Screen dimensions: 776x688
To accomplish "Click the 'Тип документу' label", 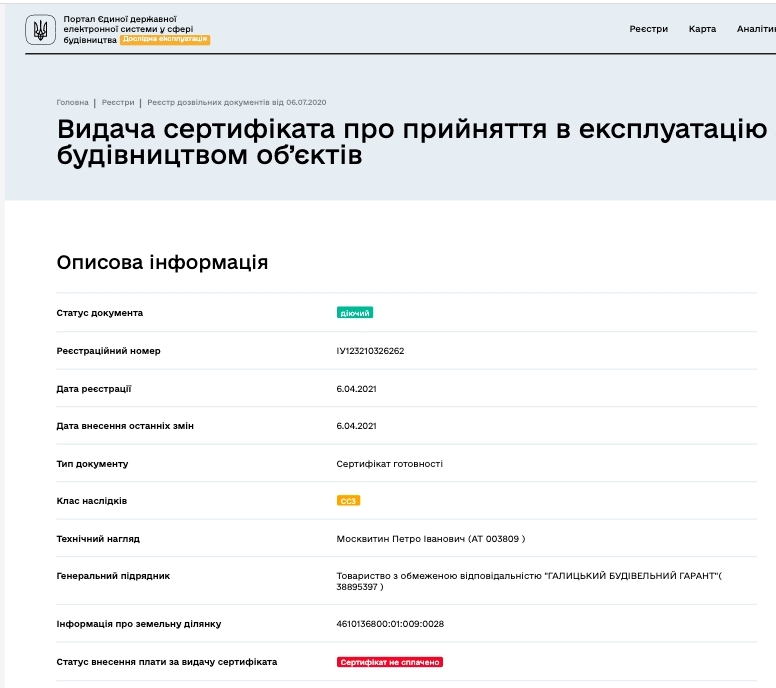I will (x=92, y=464).
